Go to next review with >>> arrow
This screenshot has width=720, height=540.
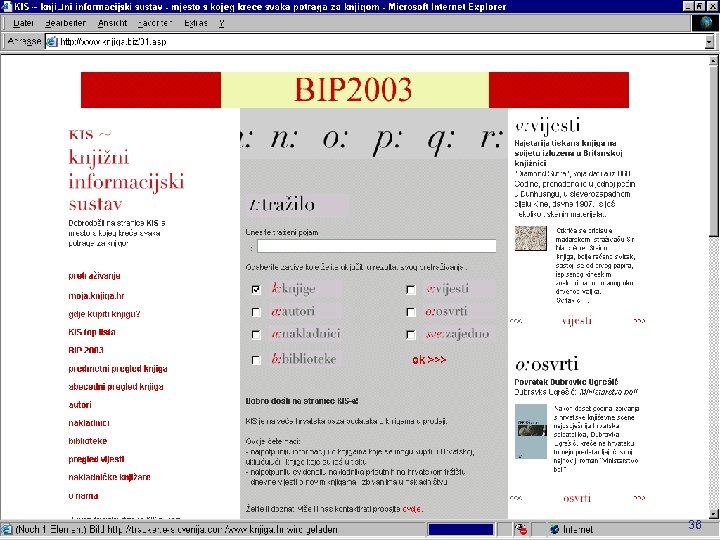coord(639,498)
